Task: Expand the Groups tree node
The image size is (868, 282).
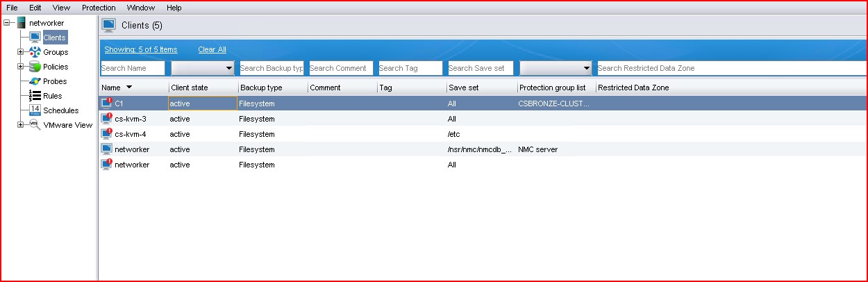Action: click(20, 52)
